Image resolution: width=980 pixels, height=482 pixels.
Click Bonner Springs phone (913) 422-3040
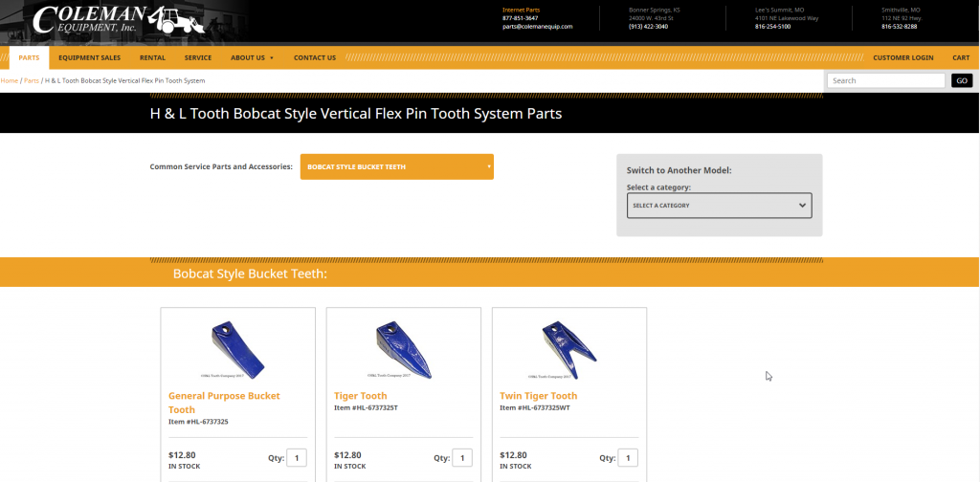tap(648, 27)
